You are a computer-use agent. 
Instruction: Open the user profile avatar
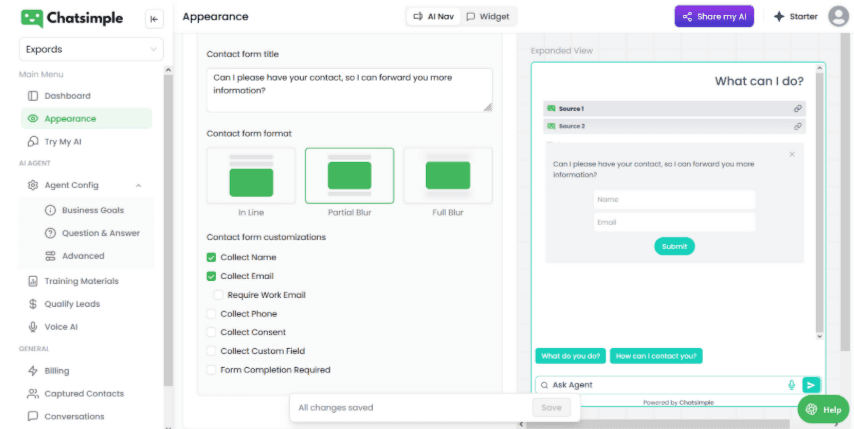click(839, 16)
